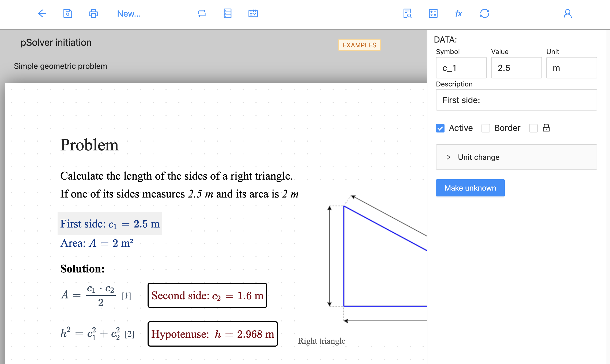Tick the lock checkbox
The height and width of the screenshot is (364, 610).
coord(533,128)
